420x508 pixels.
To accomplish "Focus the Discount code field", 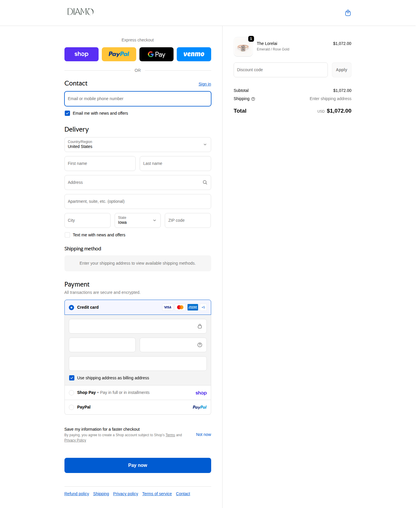I will coord(281,70).
